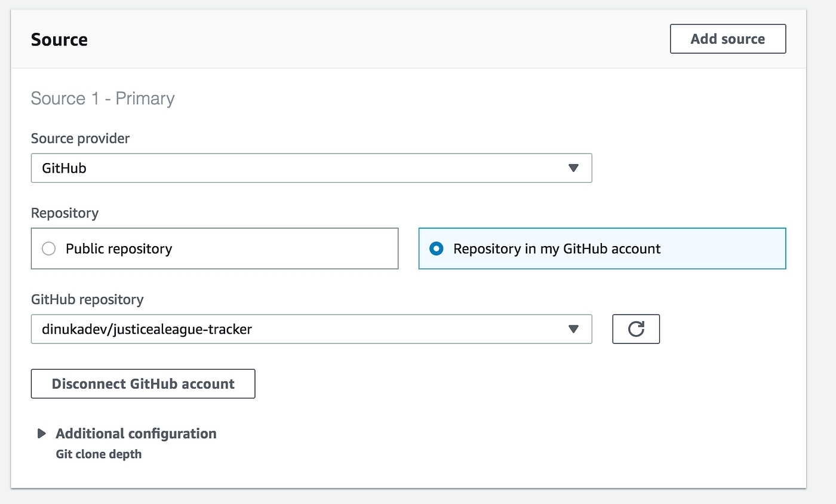Click the Source provider dropdown arrow

tap(573, 168)
